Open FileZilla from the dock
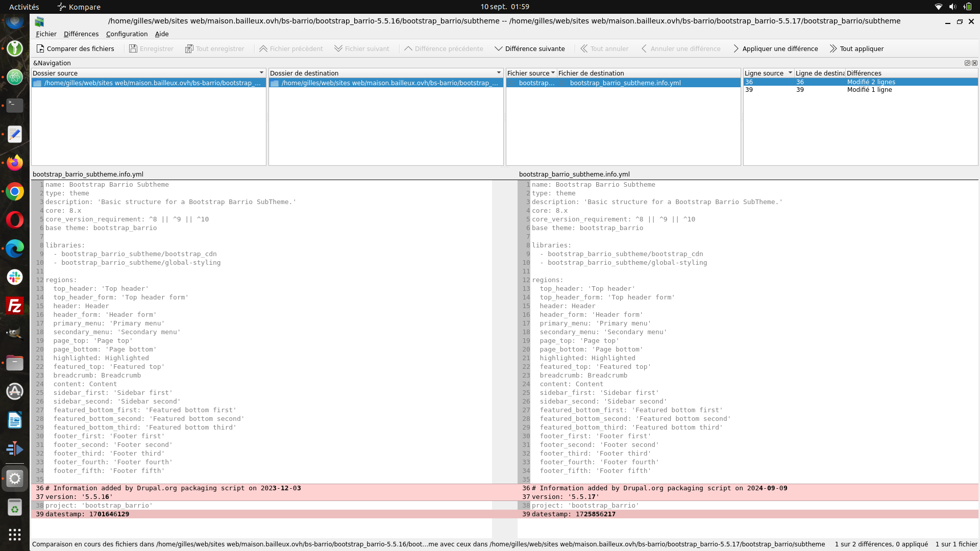The image size is (980, 551). pos(15,306)
